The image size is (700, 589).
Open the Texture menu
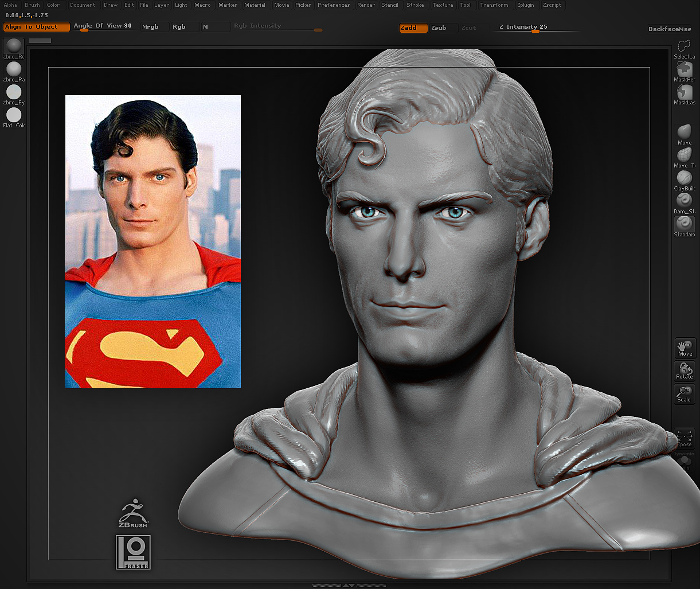point(443,5)
